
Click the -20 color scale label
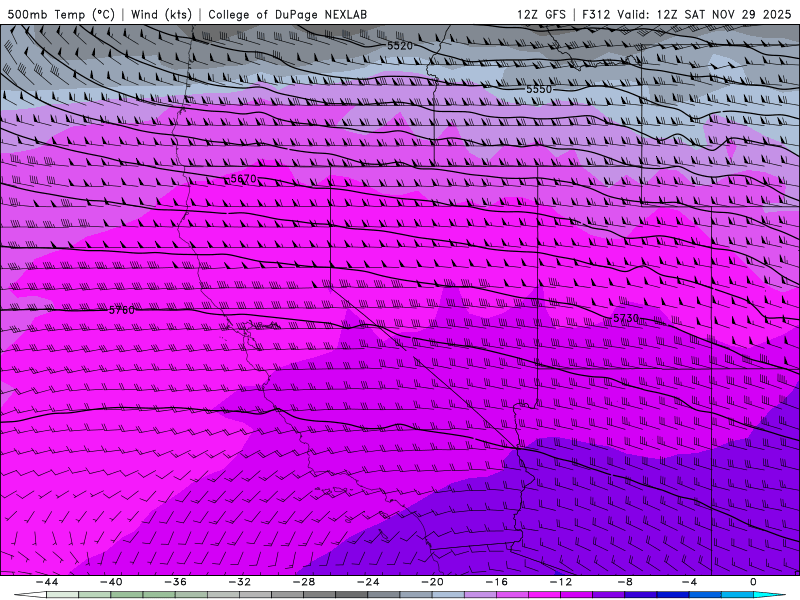(433, 582)
